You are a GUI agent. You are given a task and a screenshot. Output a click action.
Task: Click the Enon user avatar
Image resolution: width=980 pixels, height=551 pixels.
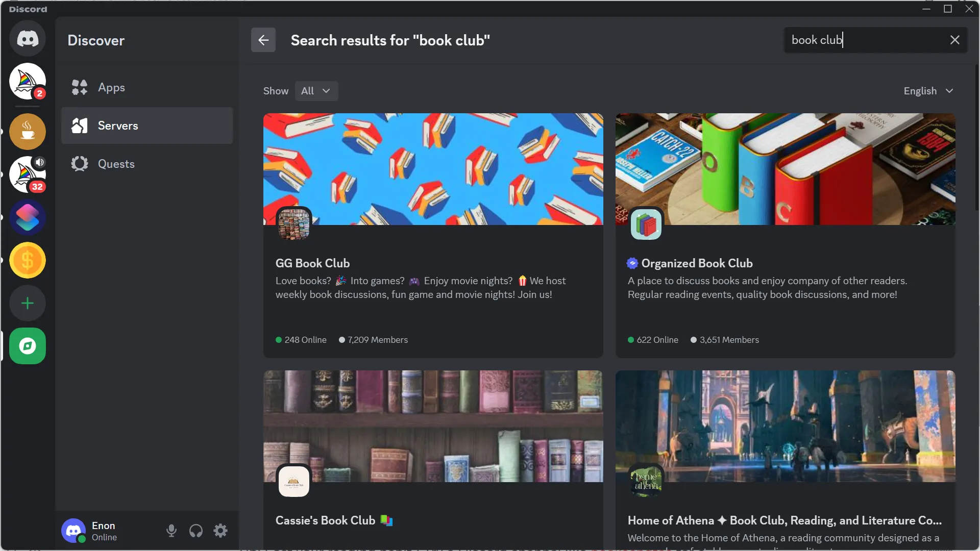(73, 531)
